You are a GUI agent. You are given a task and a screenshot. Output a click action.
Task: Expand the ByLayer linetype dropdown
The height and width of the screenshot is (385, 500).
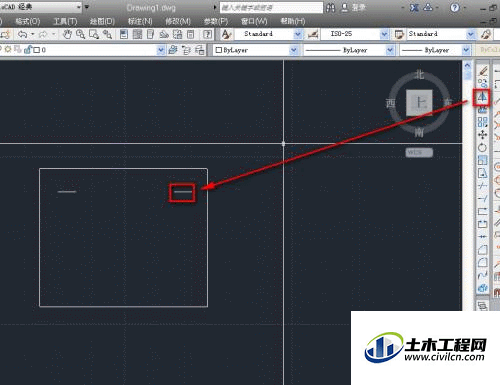(x=390, y=50)
